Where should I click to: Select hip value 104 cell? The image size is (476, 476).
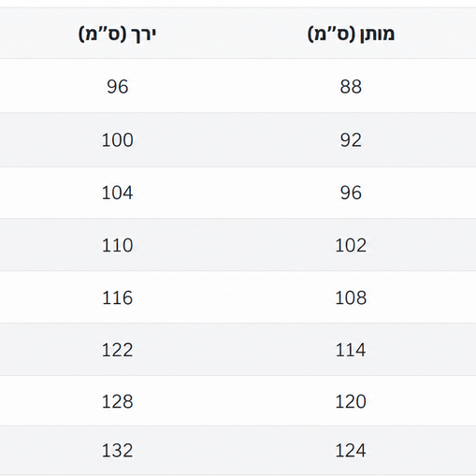coord(117,193)
